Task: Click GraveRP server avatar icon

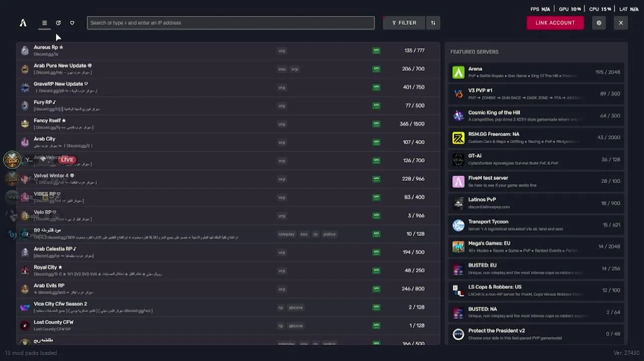Action: tap(25, 87)
